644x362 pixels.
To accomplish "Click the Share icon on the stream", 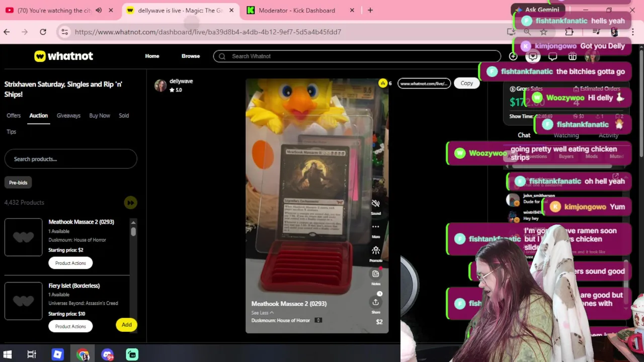I will (x=375, y=302).
